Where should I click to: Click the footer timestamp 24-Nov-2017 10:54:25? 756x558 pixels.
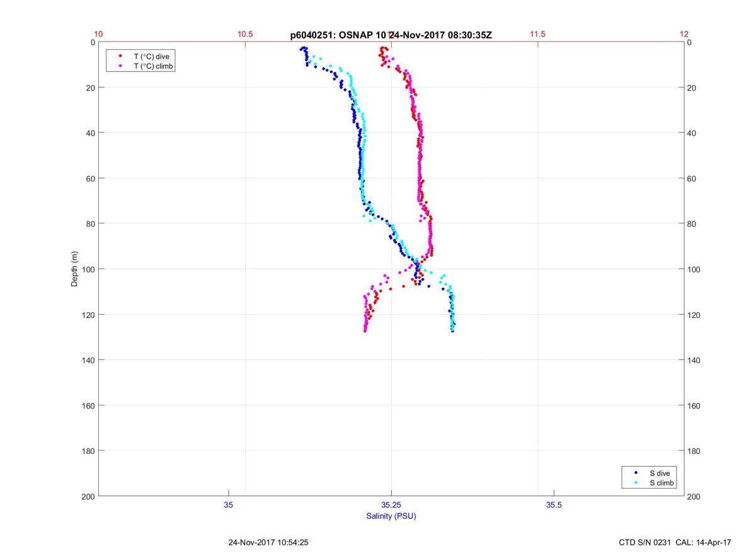coord(268,542)
